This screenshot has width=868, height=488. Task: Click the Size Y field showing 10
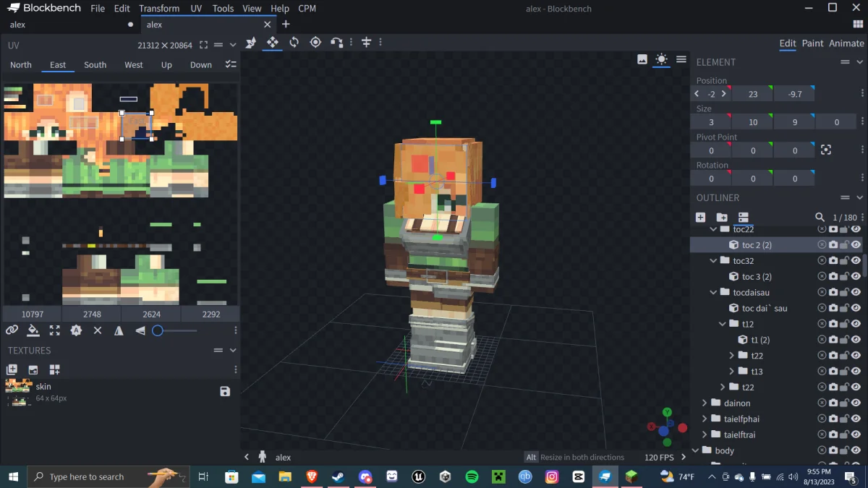tap(753, 122)
